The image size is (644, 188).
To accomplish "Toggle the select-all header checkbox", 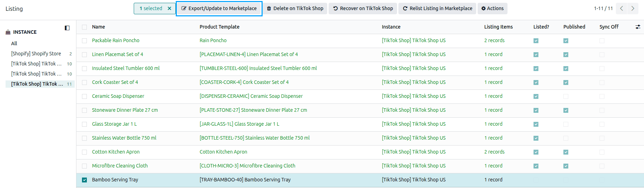I will click(x=84, y=27).
